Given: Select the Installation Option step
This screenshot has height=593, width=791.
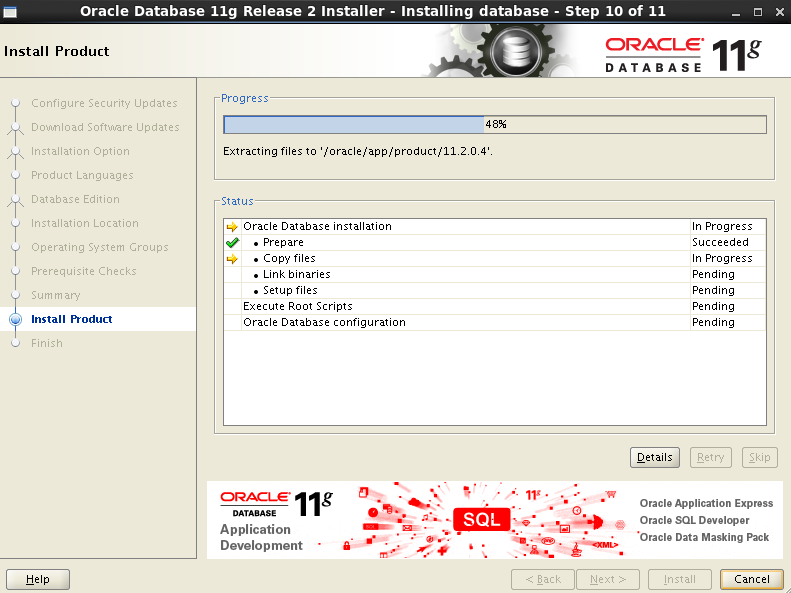Looking at the screenshot, I should pos(80,151).
